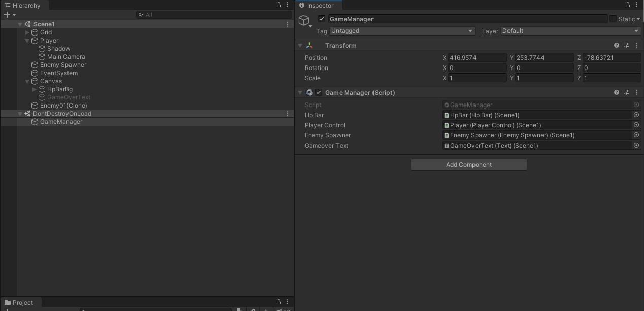Collapse the Player object in Hierarchy
This screenshot has width=644, height=311.
click(27, 41)
